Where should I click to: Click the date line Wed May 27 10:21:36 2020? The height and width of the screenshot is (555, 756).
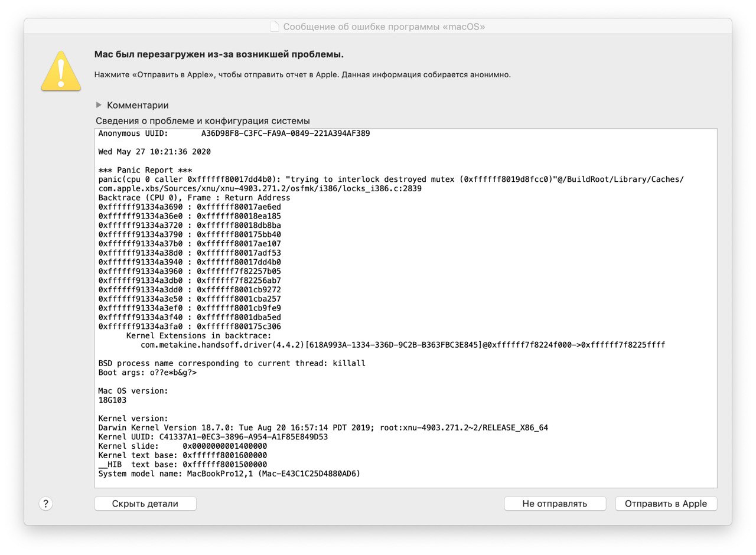(155, 152)
